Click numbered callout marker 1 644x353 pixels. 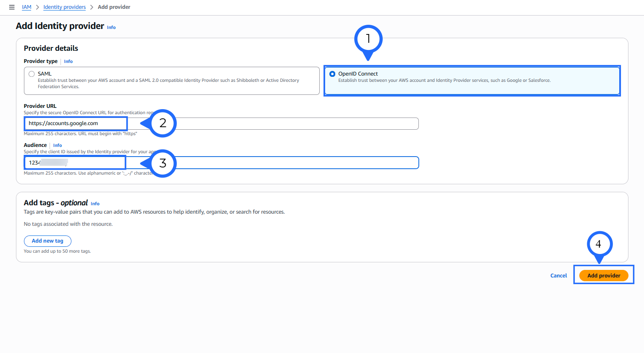(368, 39)
